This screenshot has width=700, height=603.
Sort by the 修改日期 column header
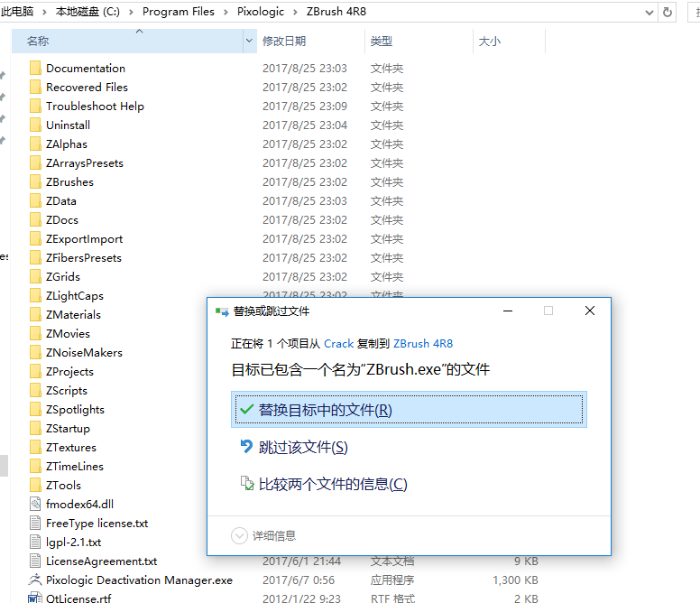(311, 42)
